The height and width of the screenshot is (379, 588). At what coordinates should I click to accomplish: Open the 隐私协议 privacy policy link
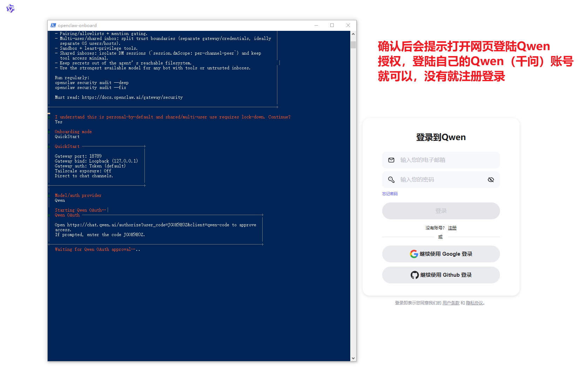click(x=474, y=303)
